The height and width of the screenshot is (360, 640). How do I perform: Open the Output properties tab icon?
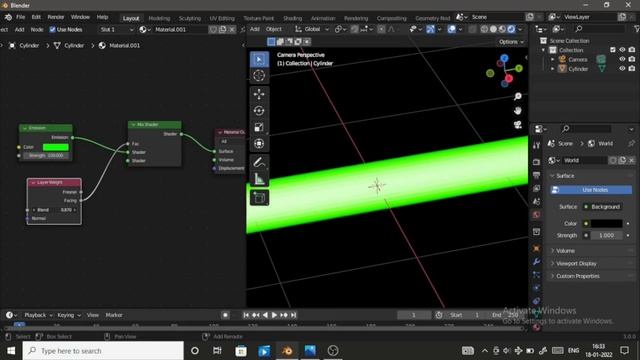pyautogui.click(x=536, y=175)
